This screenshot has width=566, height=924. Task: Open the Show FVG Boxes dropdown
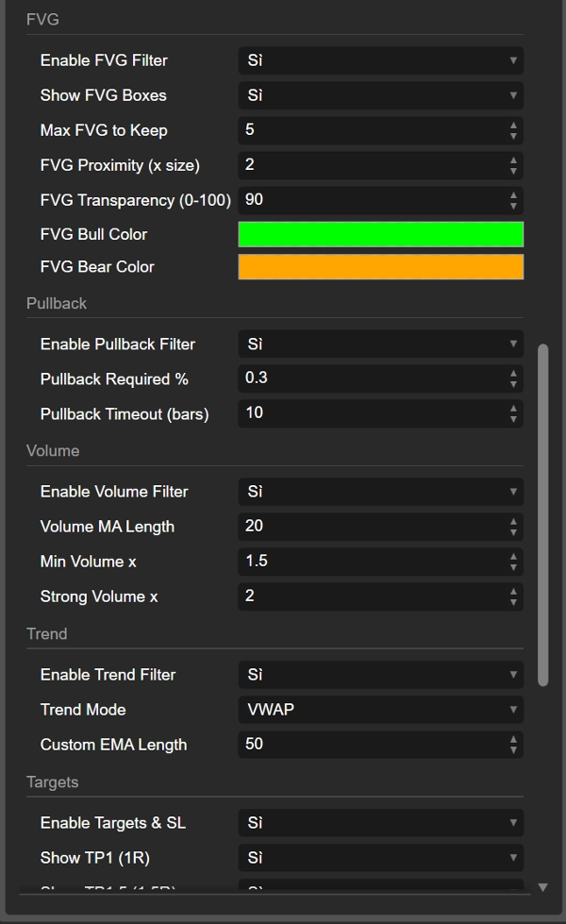point(380,95)
